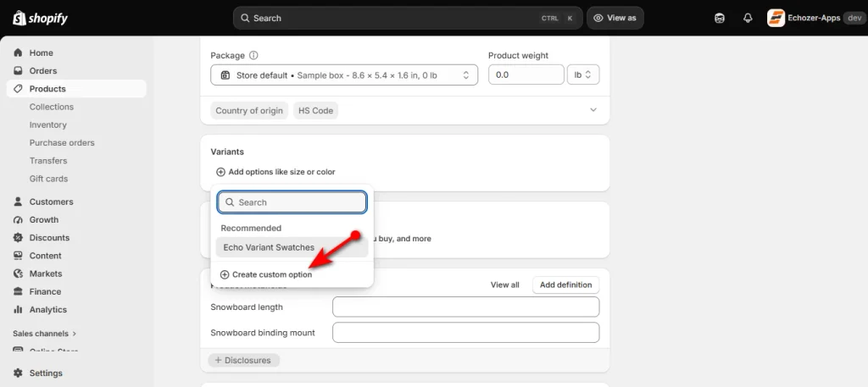Click the Snowboard binding mount field

(x=465, y=333)
